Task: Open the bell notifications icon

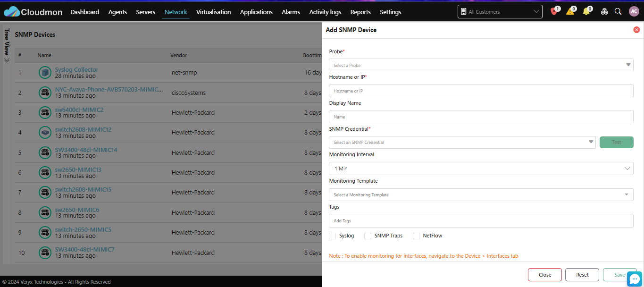Action: (586, 12)
